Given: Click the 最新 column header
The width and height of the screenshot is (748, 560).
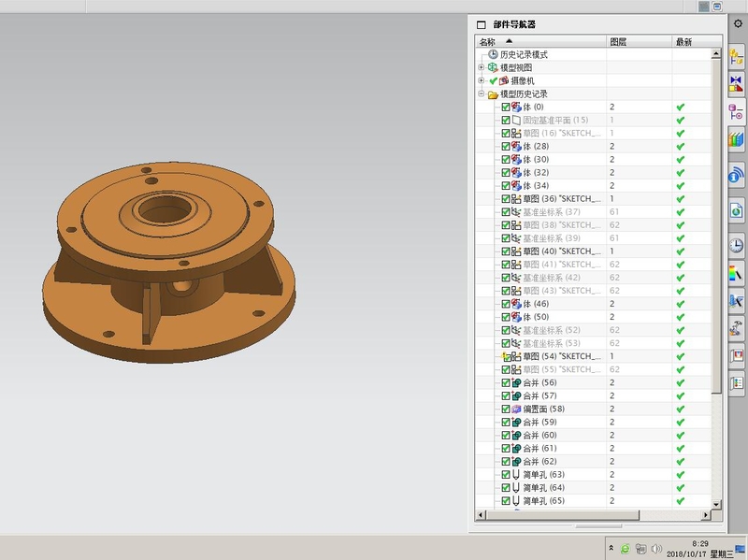Looking at the screenshot, I should pyautogui.click(x=697, y=41).
